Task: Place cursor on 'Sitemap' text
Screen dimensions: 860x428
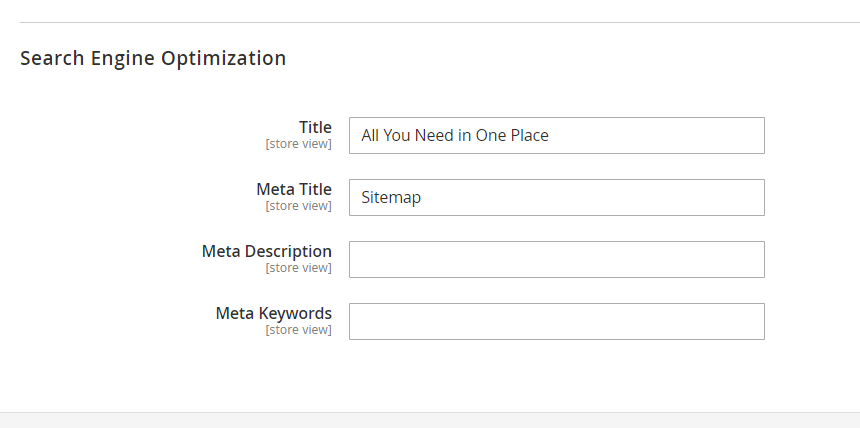Action: (x=391, y=198)
